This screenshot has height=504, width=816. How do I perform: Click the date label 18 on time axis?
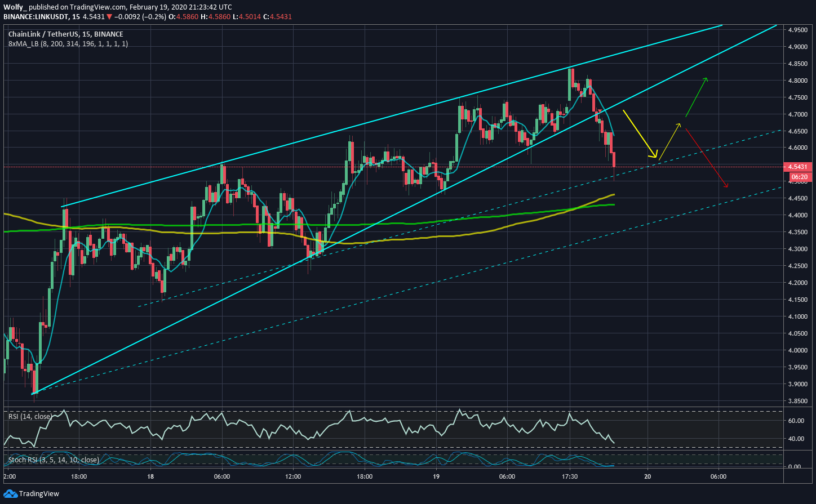(150, 476)
